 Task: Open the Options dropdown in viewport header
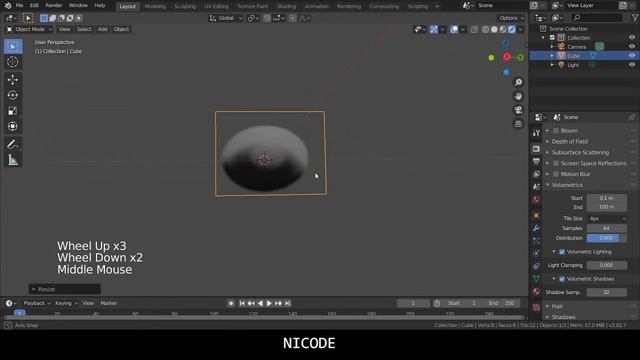coord(511,18)
